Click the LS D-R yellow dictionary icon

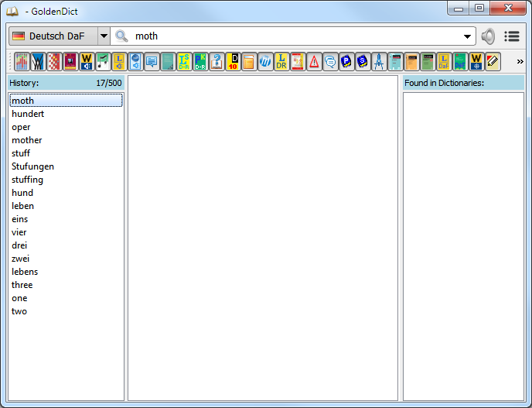(184, 61)
